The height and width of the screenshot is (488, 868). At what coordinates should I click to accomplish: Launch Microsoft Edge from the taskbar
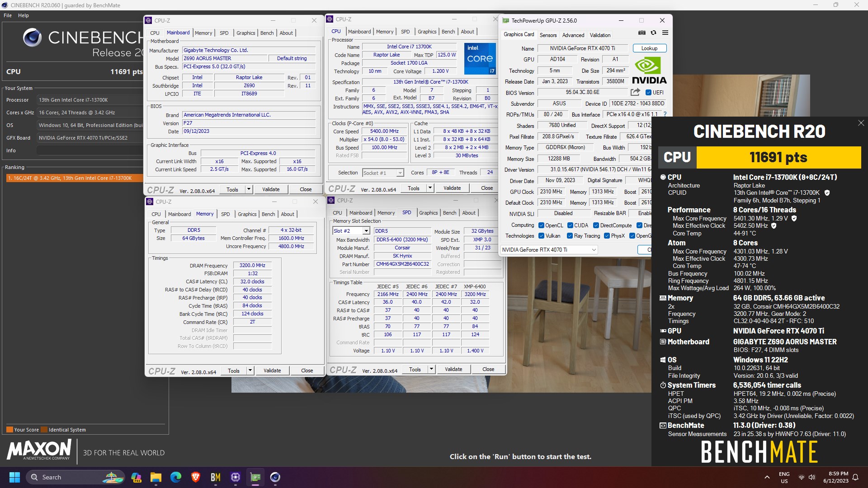pyautogui.click(x=176, y=477)
